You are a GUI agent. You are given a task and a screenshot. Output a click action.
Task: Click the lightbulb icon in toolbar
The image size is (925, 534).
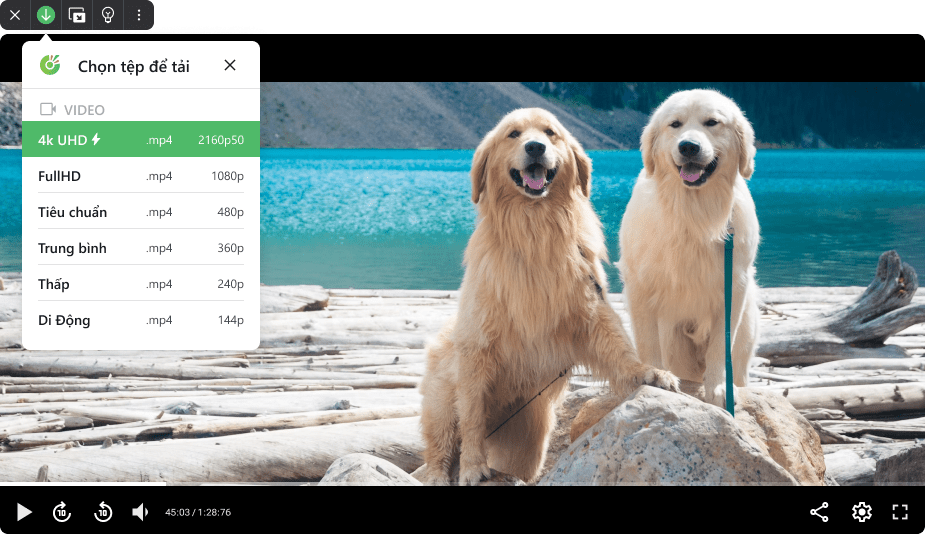pos(108,15)
